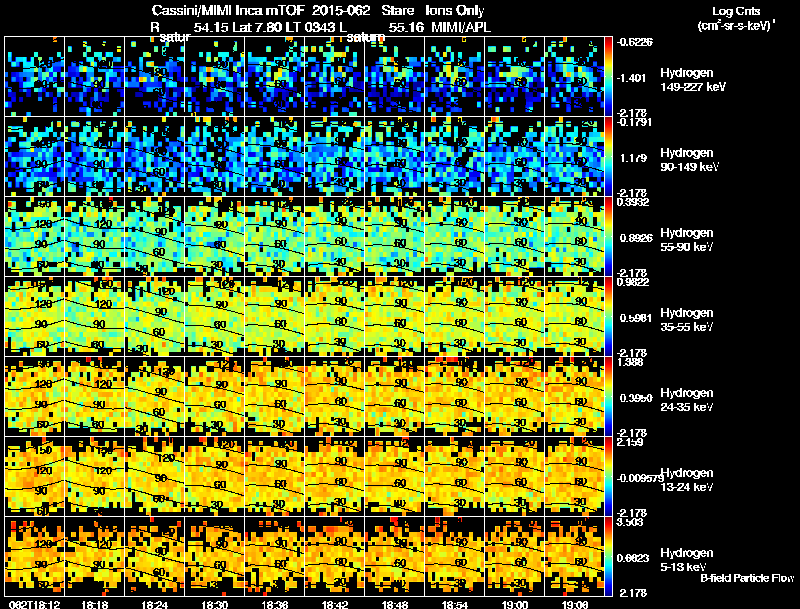Click the color scale bar for 90-149 keV row
The height and width of the screenshot is (609, 800).
tap(609, 157)
